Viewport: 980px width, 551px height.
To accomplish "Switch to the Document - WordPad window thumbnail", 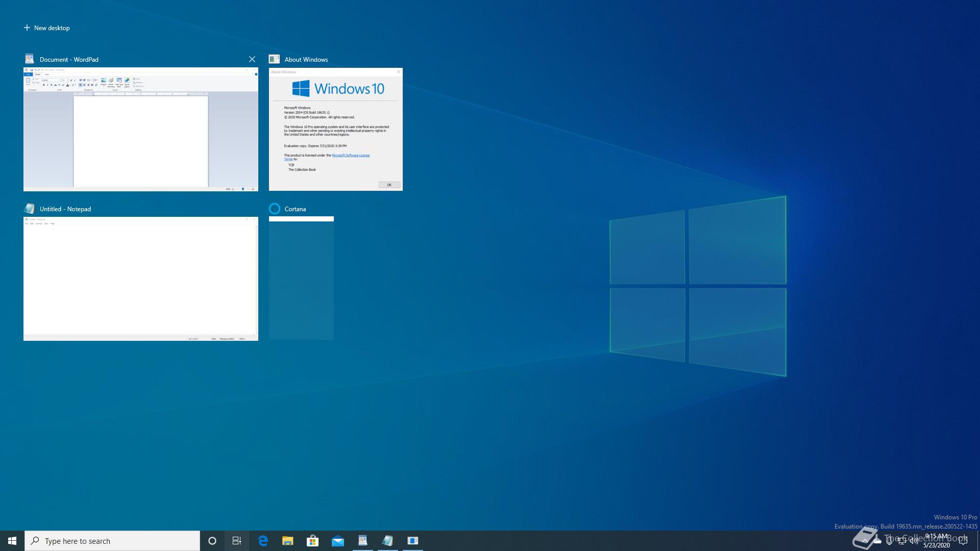I will [x=141, y=130].
